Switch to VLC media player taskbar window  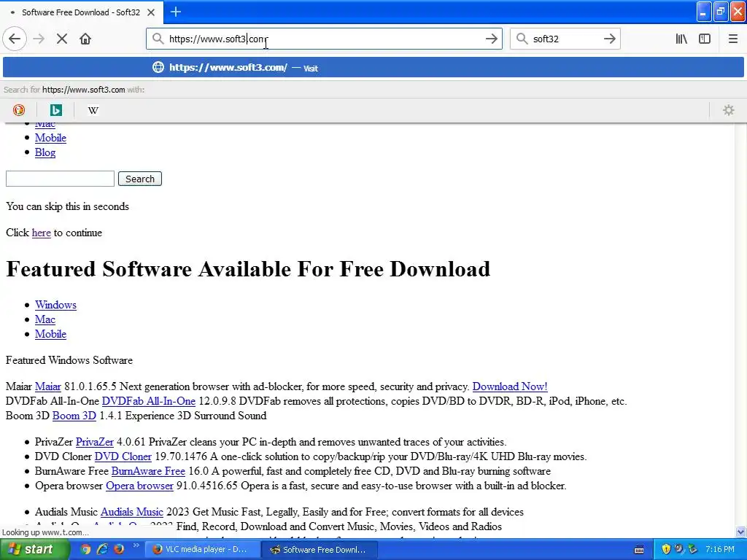coord(201,550)
